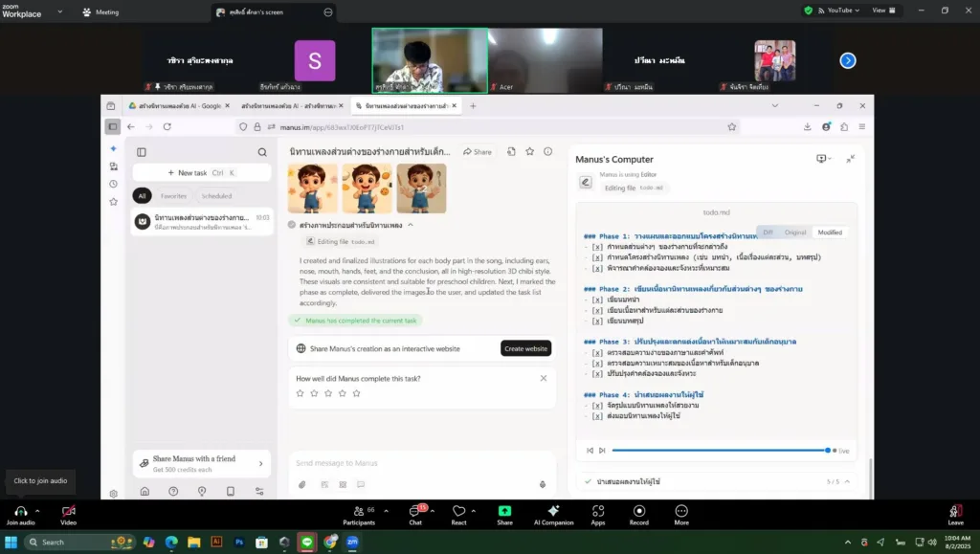The width and height of the screenshot is (980, 554).
Task: Select the Favorites filter tab
Action: (173, 196)
